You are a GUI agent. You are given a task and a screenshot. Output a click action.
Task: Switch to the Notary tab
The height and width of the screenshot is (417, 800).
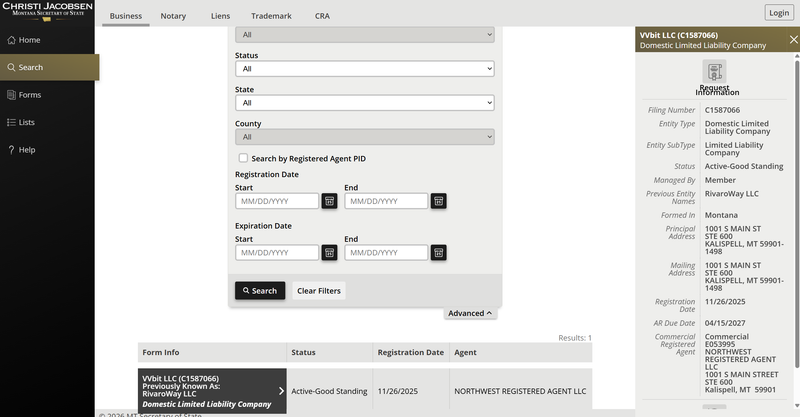[x=173, y=16]
